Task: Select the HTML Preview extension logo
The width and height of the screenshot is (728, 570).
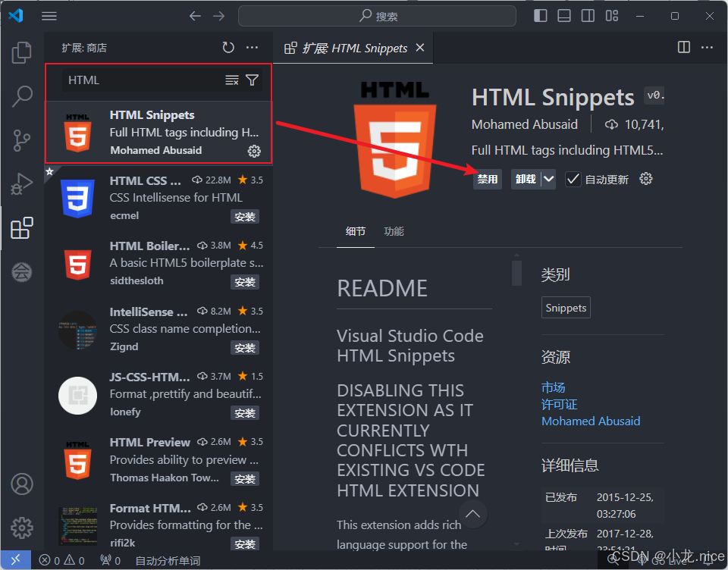Action: tap(77, 461)
